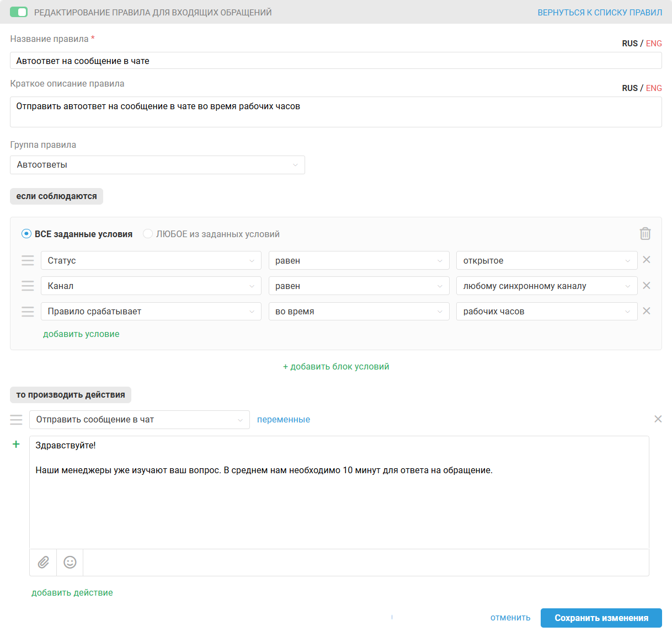Remove the Status condition row
This screenshot has height=637, width=672.
[647, 260]
